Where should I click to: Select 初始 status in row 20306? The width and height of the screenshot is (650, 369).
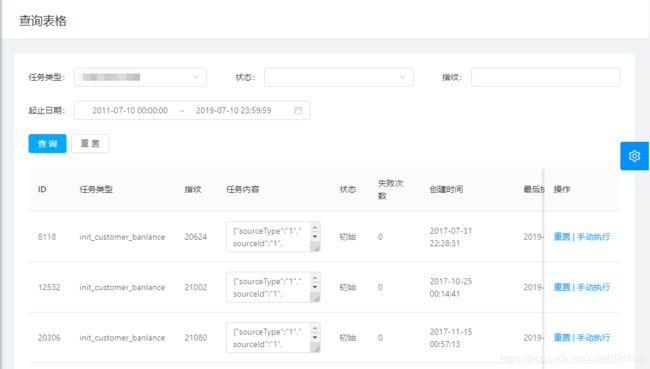[347, 337]
